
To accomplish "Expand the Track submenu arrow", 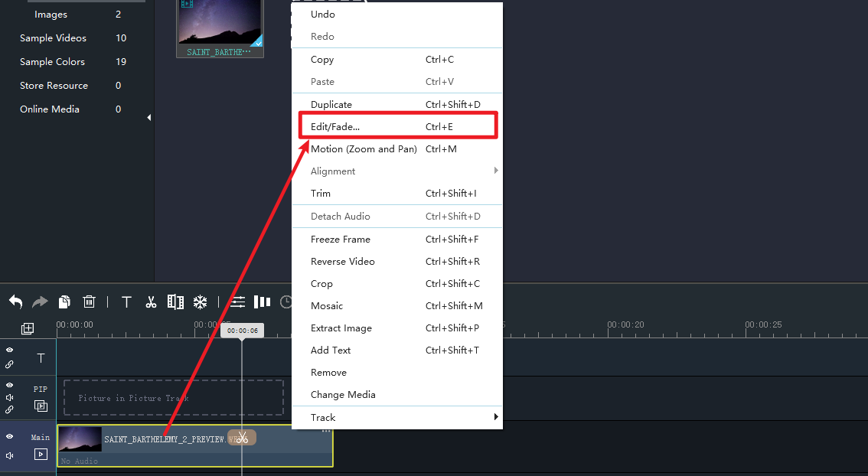I will [496, 417].
